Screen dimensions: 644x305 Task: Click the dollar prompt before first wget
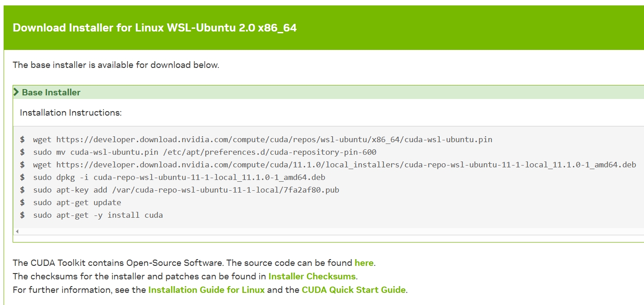click(23, 139)
